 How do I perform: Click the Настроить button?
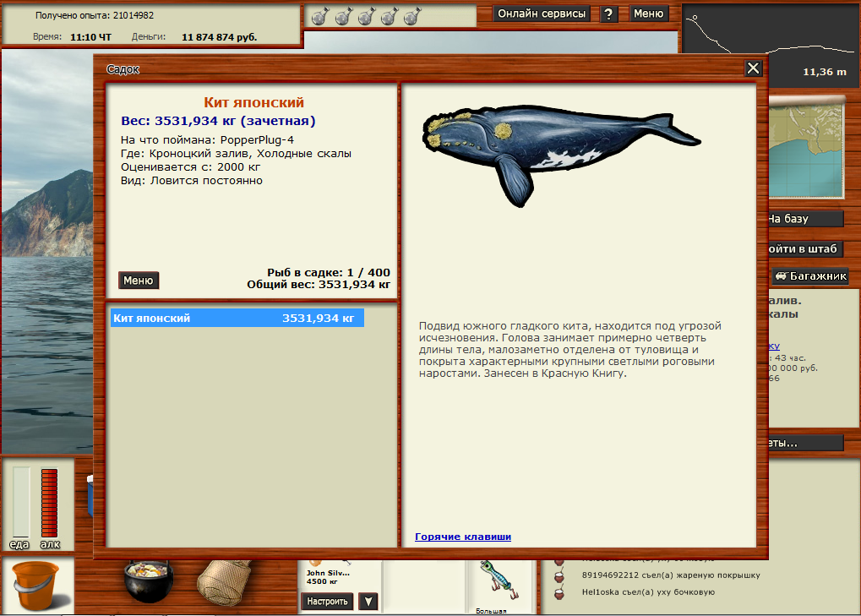point(327,602)
